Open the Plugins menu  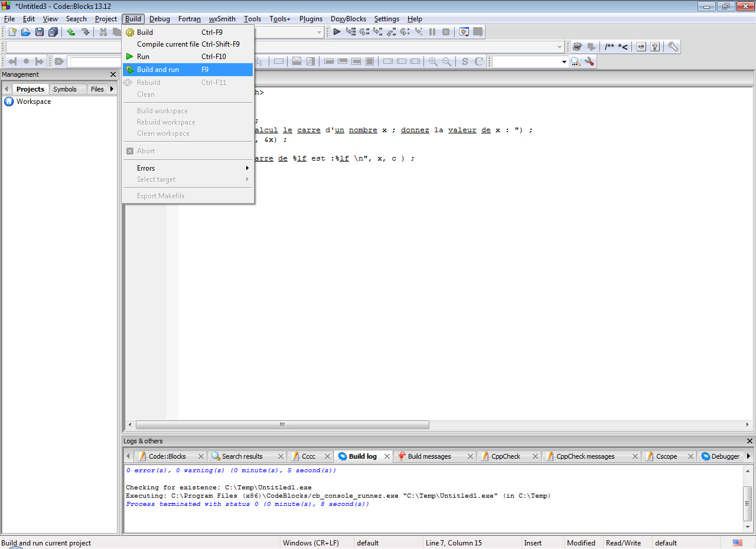point(311,19)
